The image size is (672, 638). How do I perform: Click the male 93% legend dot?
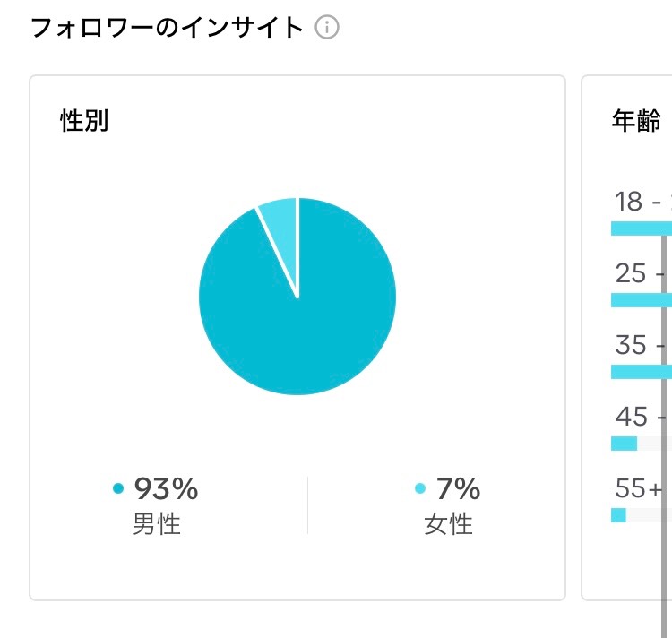click(x=118, y=488)
